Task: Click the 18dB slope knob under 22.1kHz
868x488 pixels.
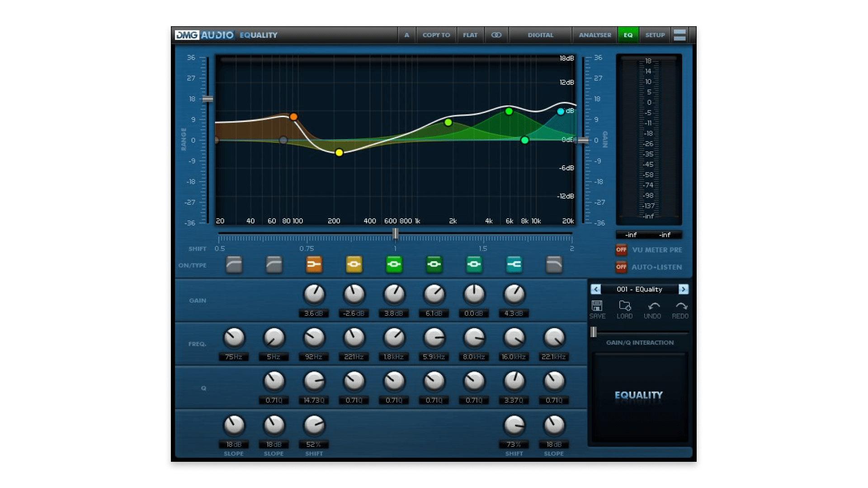Action: pos(554,425)
